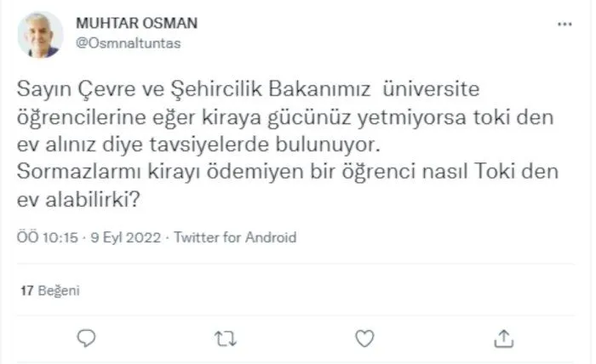This screenshot has height=364, width=596.
Task: Open the Twitter for Android source link
Action: coord(235,237)
